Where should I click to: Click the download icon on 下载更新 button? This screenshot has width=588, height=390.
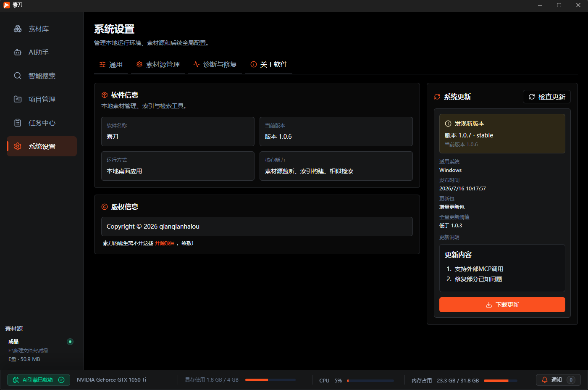click(489, 305)
